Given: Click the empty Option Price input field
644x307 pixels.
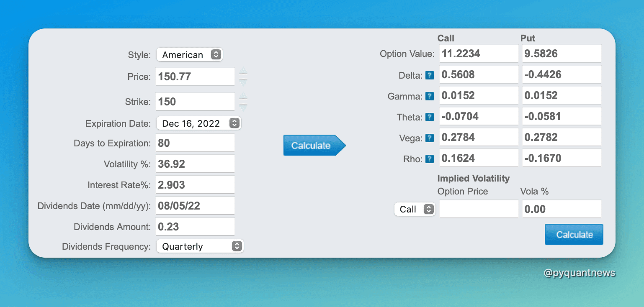Looking at the screenshot, I should (x=479, y=209).
